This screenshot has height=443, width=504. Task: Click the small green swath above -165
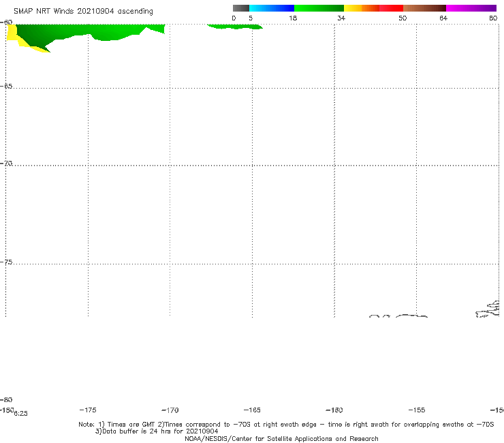pyautogui.click(x=235, y=27)
